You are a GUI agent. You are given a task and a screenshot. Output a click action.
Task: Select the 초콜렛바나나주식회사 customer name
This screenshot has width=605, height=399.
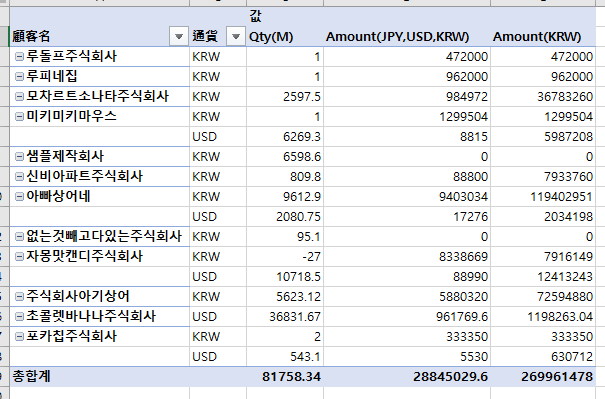(91, 316)
